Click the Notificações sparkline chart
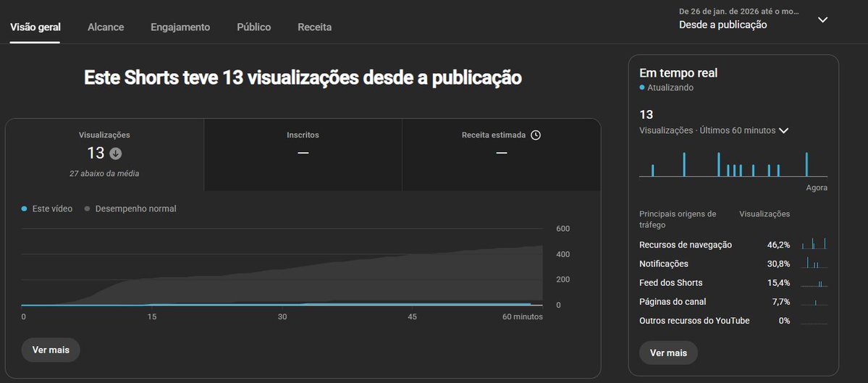The image size is (868, 383). coord(814,262)
